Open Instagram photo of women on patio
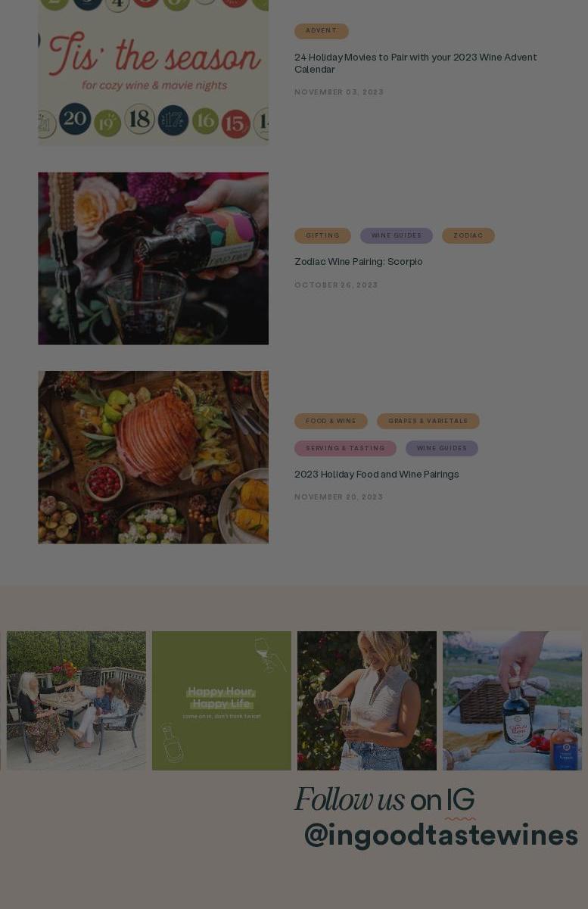 pos(76,701)
